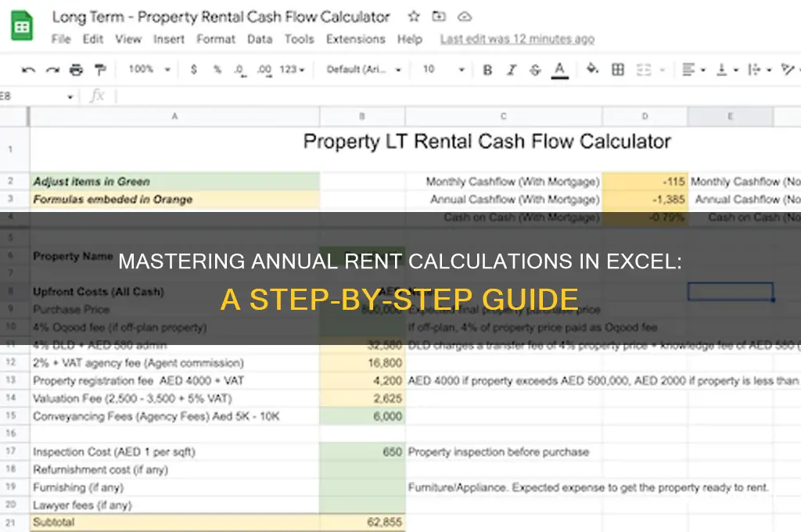Screen dimensions: 801x532
Task: Check cloud save status icon
Action: (465, 17)
